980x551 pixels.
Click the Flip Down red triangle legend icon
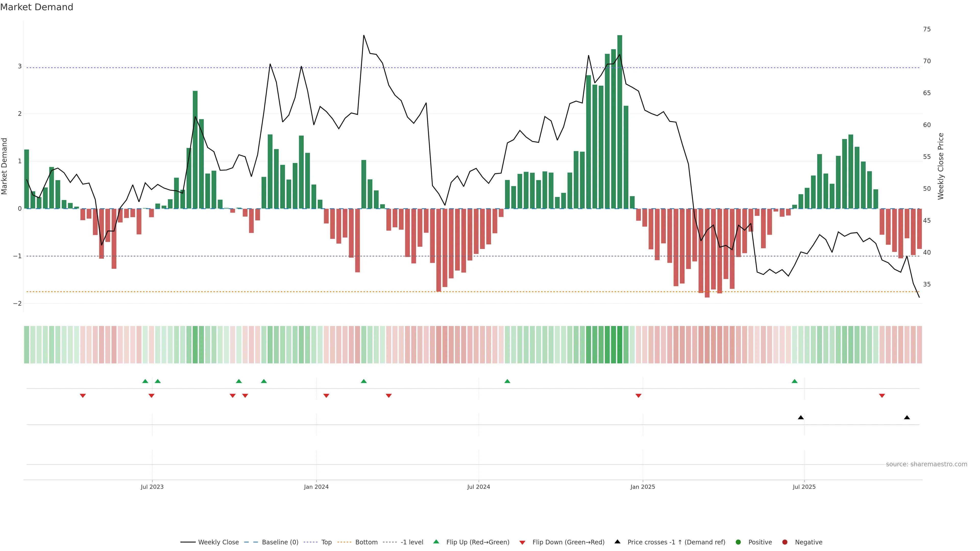tap(522, 542)
